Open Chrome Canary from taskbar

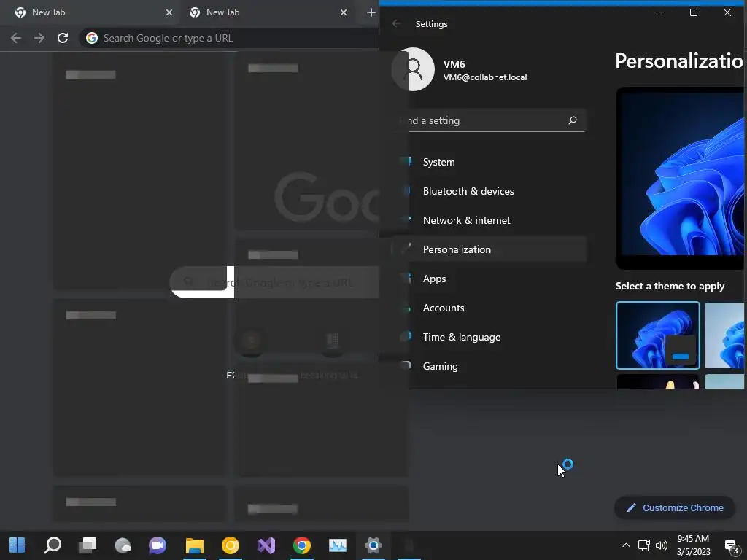click(x=230, y=545)
